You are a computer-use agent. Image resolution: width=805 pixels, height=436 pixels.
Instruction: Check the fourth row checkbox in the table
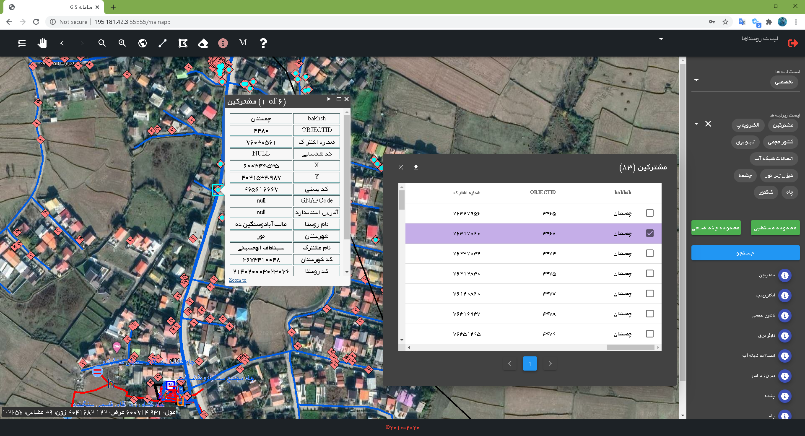(649, 273)
